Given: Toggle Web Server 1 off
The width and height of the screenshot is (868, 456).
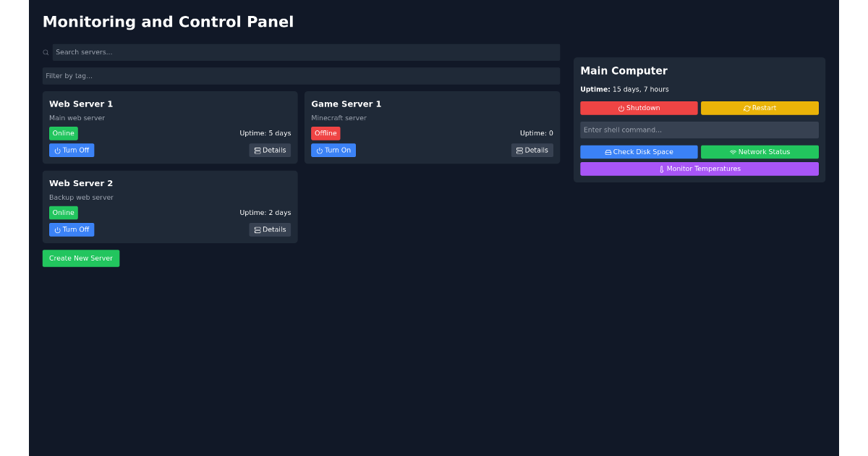Looking at the screenshot, I should click(x=72, y=150).
